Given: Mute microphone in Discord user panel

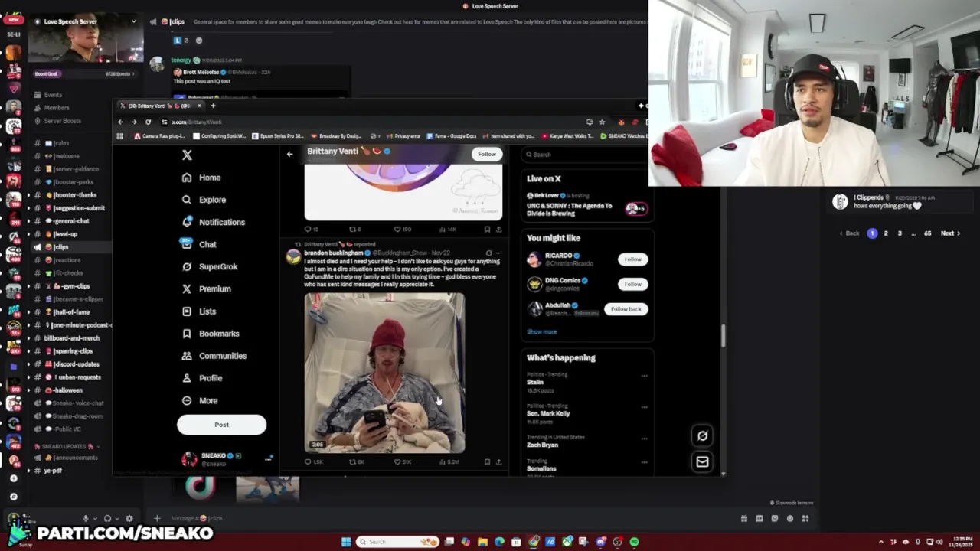Looking at the screenshot, I should 86,518.
